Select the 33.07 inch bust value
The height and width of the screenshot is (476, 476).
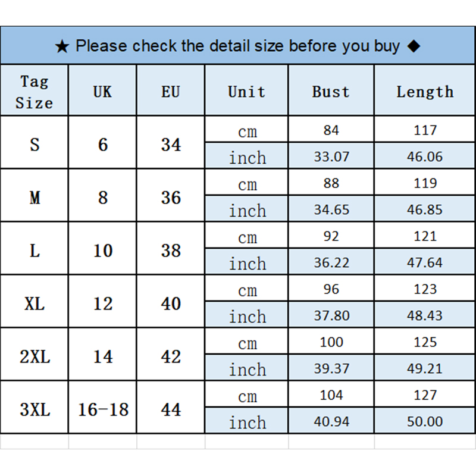coord(331,157)
